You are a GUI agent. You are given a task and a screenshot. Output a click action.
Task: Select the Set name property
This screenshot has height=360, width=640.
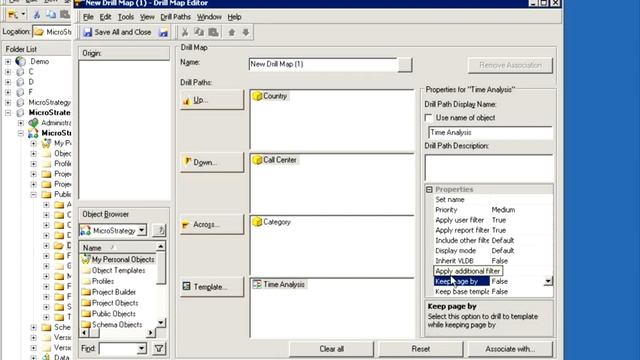[493, 200]
